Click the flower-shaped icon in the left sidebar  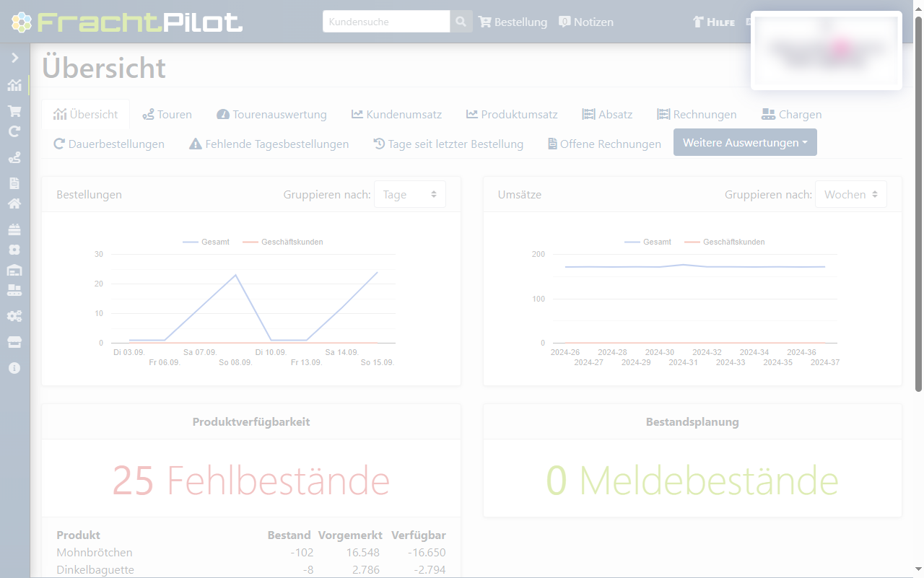[x=14, y=250]
